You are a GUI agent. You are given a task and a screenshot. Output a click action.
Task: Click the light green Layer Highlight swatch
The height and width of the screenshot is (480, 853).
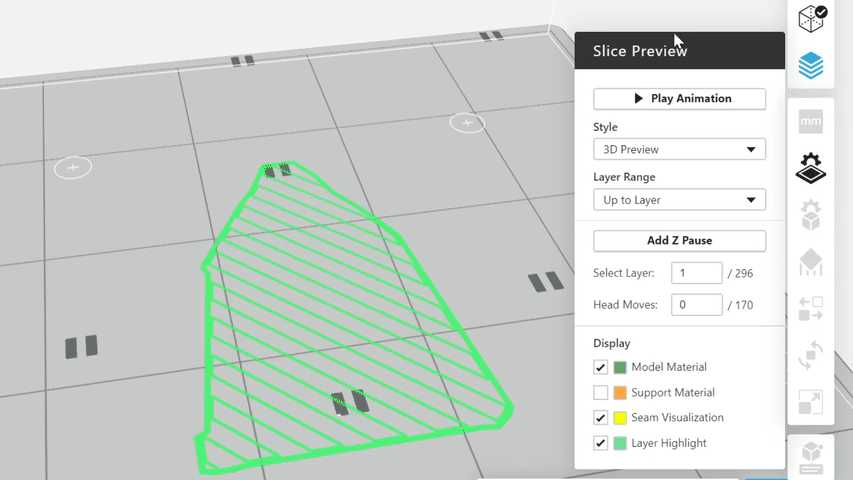620,443
